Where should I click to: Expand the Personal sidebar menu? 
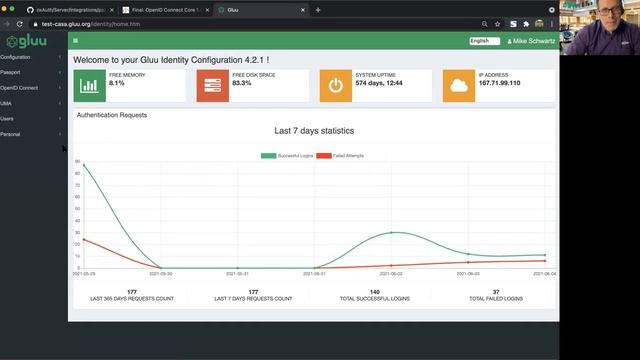tap(32, 134)
